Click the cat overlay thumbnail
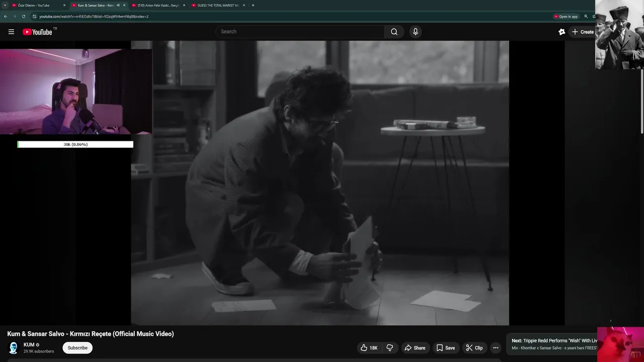 (x=620, y=344)
